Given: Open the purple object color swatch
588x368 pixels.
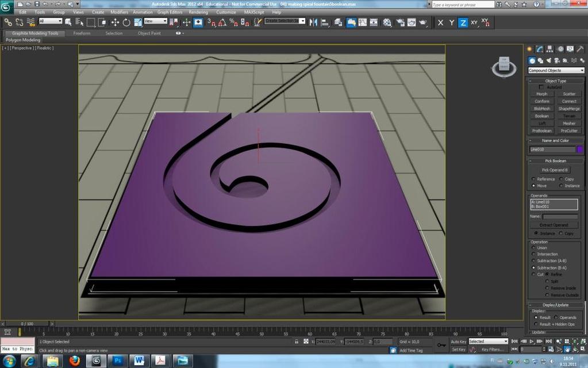Looking at the screenshot, I should 580,149.
